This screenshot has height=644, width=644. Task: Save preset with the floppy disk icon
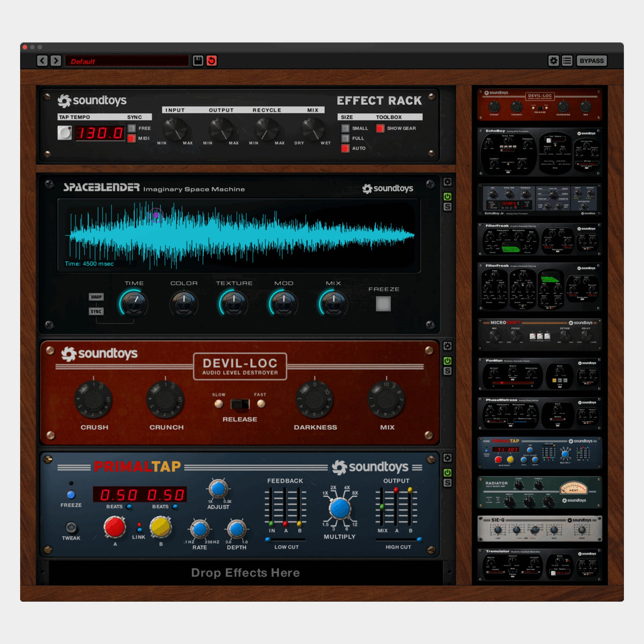click(x=198, y=61)
